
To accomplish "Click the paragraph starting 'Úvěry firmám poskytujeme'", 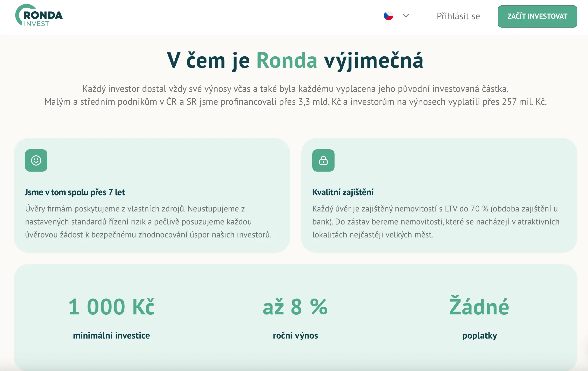I will click(148, 222).
